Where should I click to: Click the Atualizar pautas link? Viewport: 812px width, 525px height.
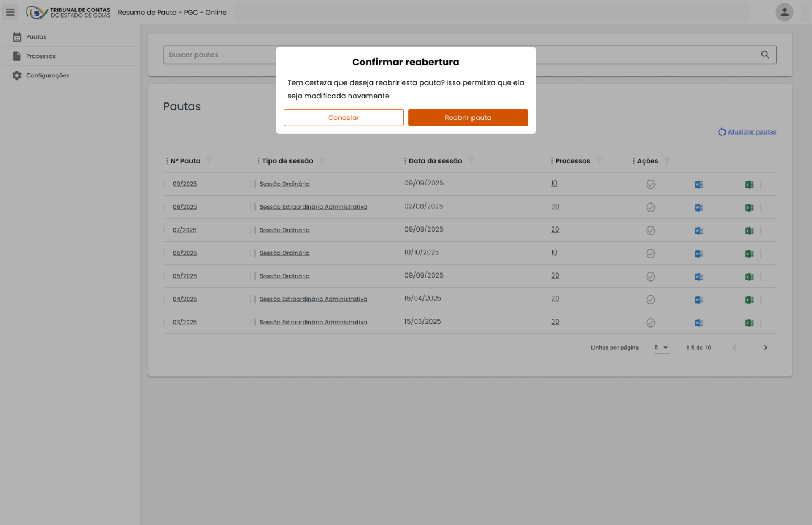point(751,132)
